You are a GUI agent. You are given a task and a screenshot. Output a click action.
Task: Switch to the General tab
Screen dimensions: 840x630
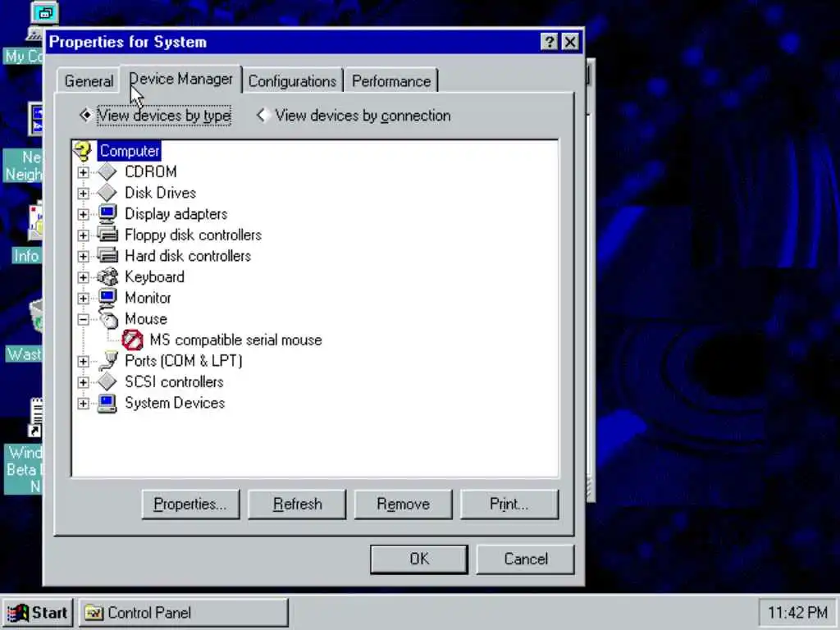coord(89,81)
